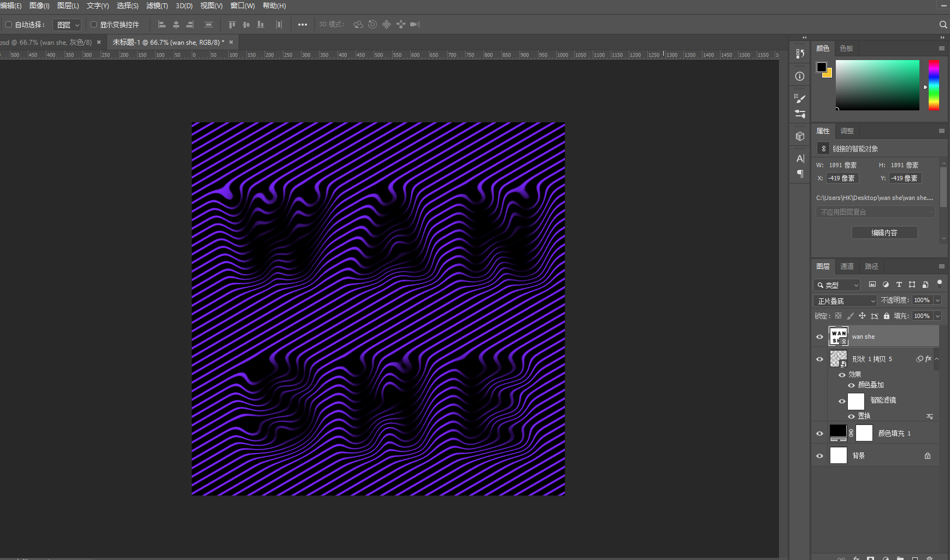Filter layers by adjustment layers icon
The width and height of the screenshot is (950, 560).
point(886,285)
